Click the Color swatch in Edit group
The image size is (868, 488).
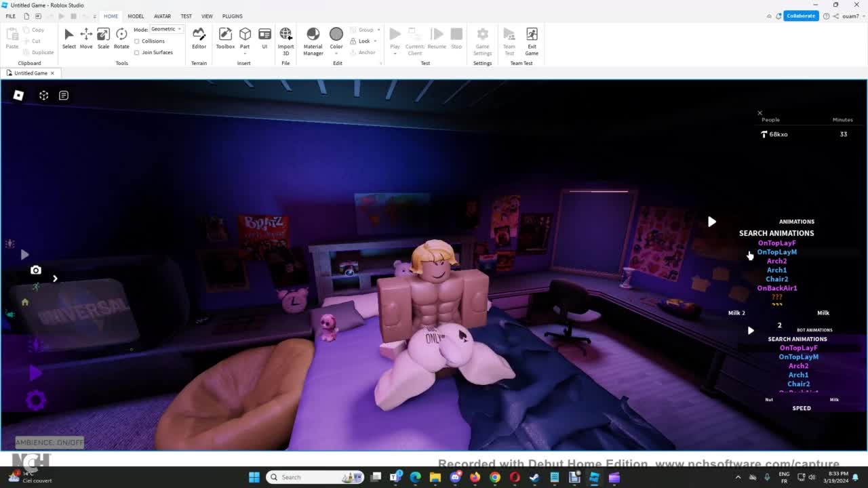coord(336,35)
